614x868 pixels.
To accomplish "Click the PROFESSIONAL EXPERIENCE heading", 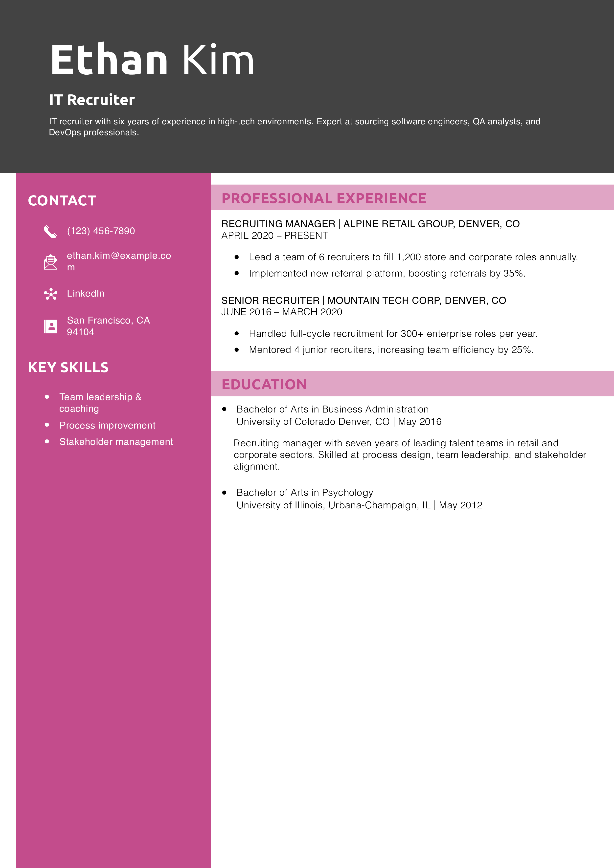I will coord(324,198).
